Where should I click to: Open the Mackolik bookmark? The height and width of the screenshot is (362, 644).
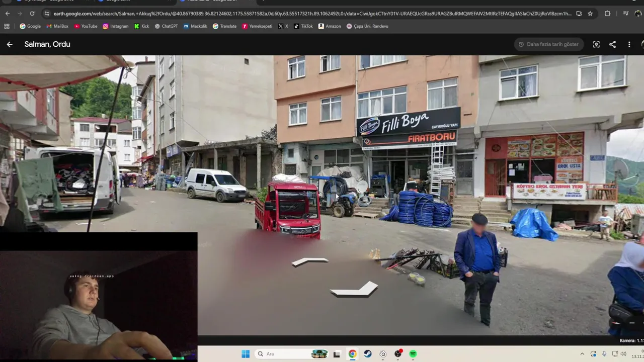click(195, 26)
